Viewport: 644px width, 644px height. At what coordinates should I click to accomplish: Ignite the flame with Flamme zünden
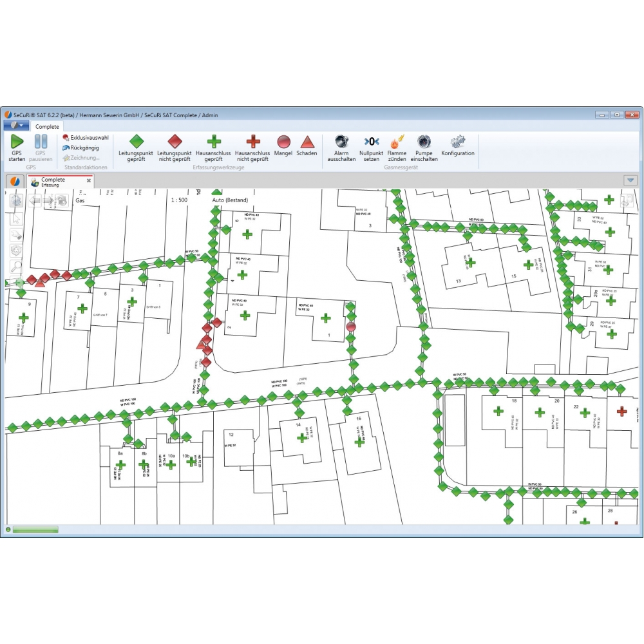click(x=397, y=148)
